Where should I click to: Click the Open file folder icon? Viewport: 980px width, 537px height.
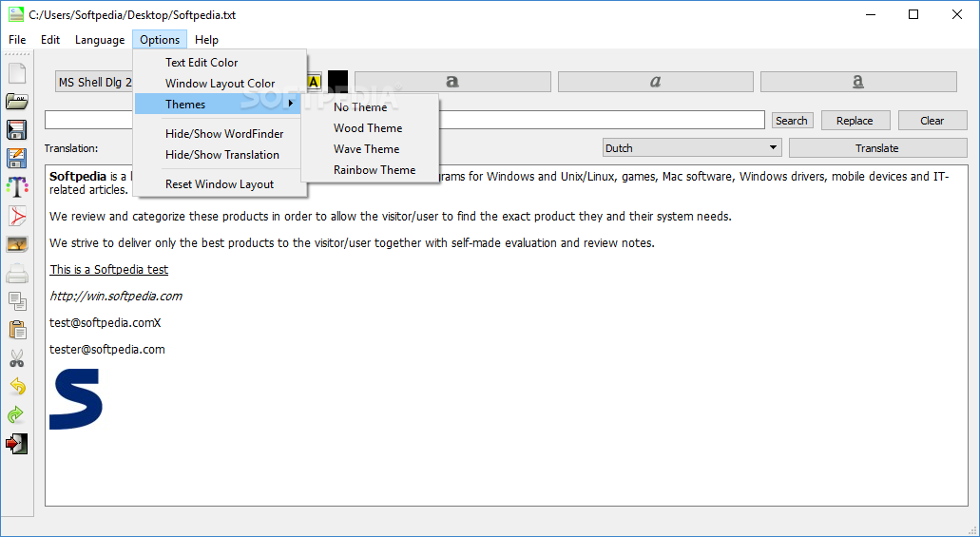[17, 102]
